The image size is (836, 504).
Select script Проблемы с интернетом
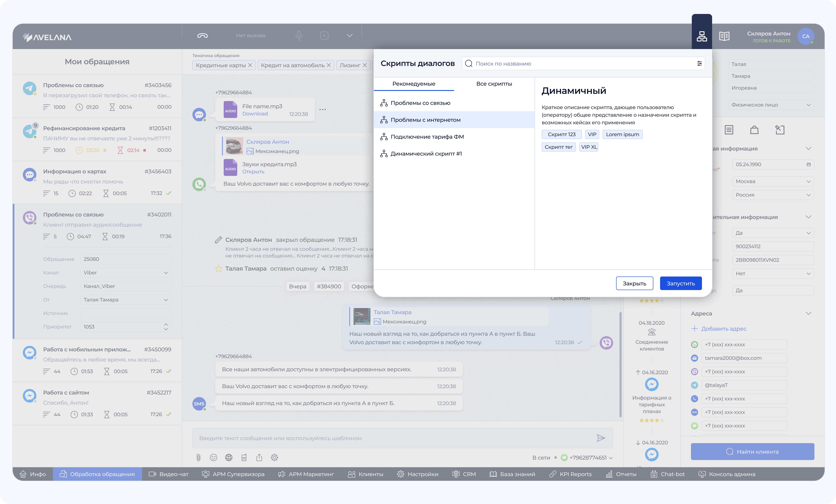(454, 120)
